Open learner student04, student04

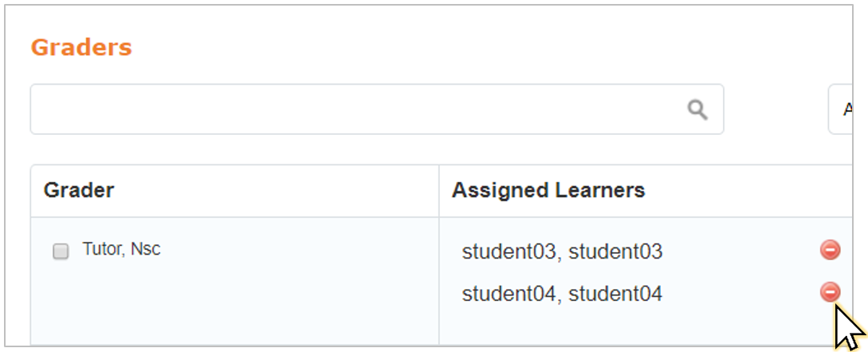(x=562, y=294)
